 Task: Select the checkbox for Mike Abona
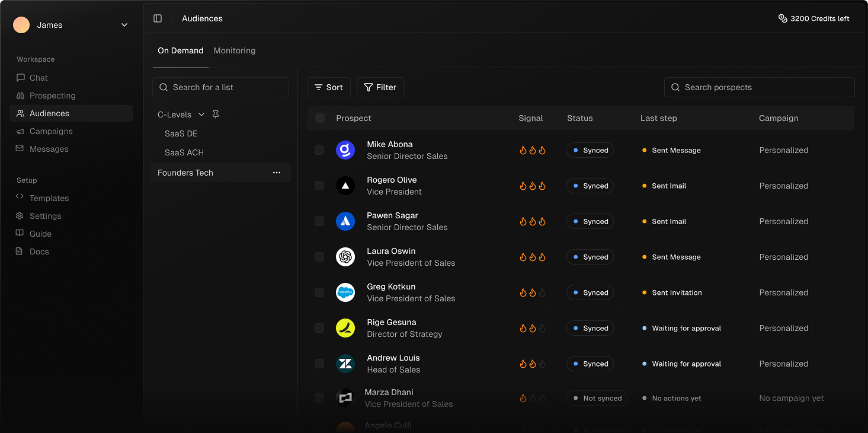click(x=319, y=150)
